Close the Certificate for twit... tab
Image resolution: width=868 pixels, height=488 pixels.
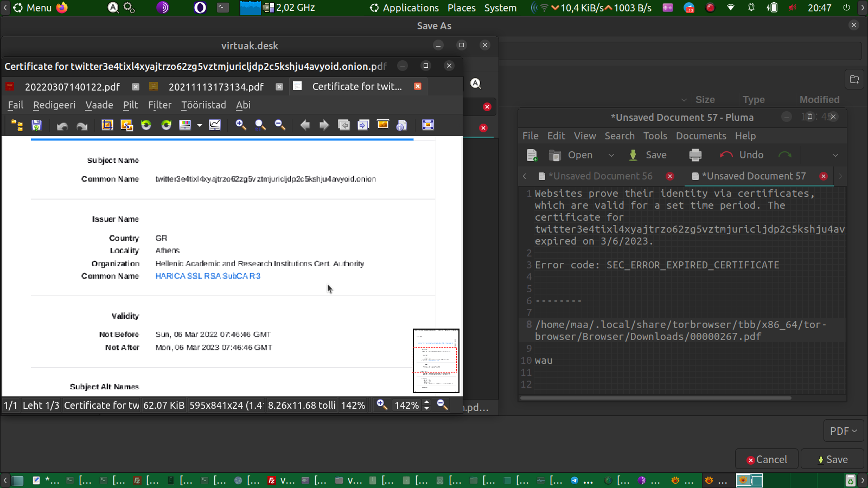pyautogui.click(x=418, y=86)
